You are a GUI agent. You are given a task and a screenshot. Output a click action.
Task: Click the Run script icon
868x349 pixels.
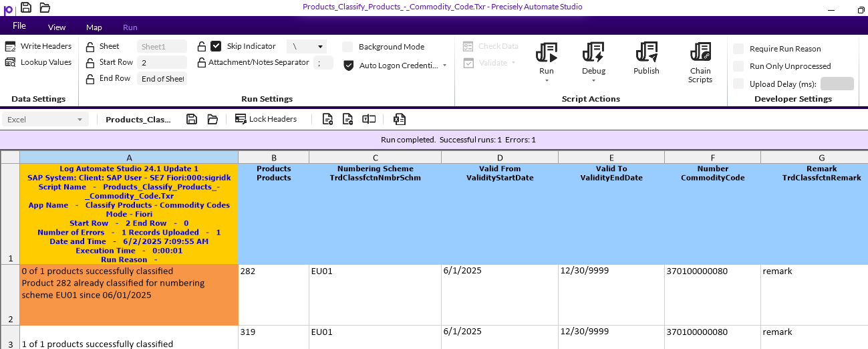coord(547,52)
